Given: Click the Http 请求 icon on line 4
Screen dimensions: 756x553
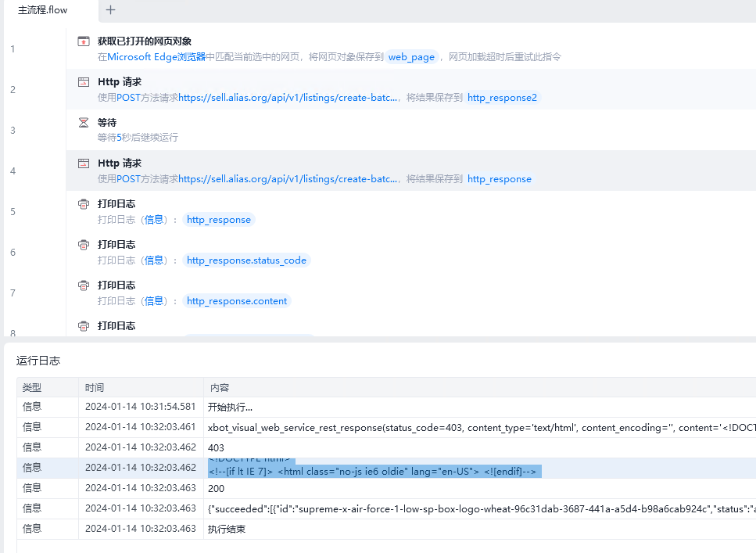Looking at the screenshot, I should click(x=84, y=163).
